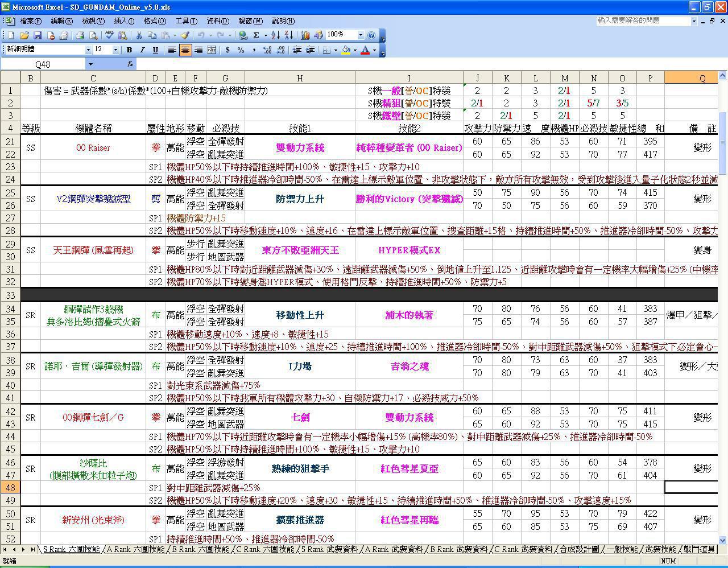Open the 格式 menu
This screenshot has height=568, width=728.
tap(154, 21)
